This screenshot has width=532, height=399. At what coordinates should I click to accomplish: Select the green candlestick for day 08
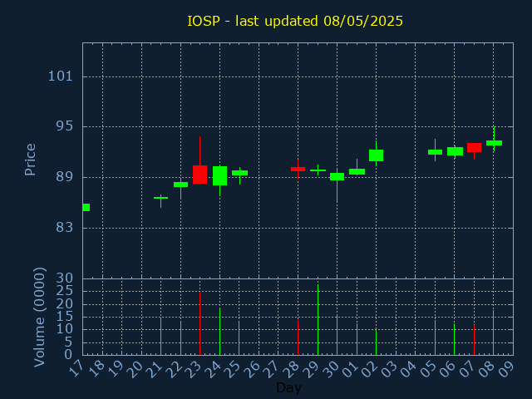494,143
